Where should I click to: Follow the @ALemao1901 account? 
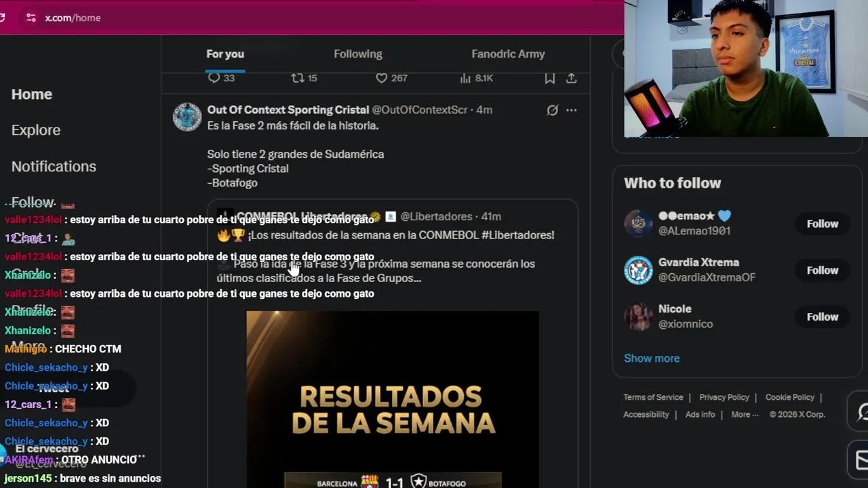(822, 224)
